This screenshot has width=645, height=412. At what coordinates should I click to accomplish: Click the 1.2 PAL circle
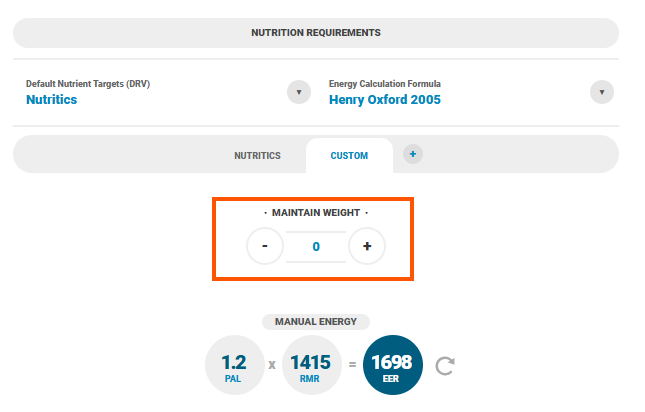235,365
